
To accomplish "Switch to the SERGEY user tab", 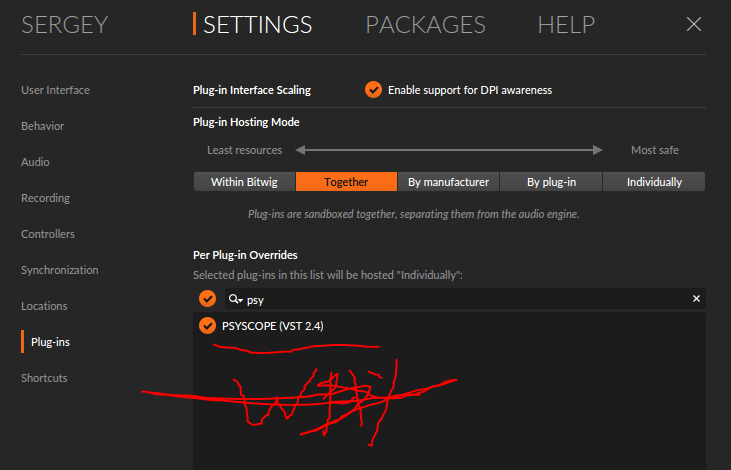I will [64, 25].
